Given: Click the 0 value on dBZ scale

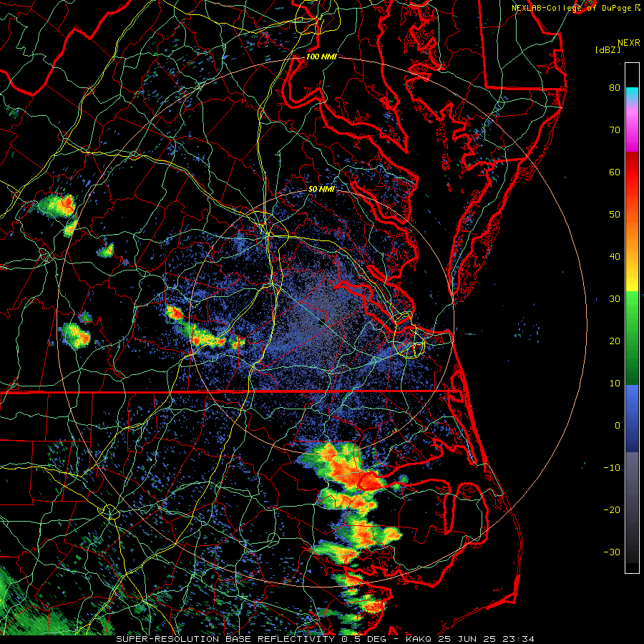Looking at the screenshot, I should point(618,426).
